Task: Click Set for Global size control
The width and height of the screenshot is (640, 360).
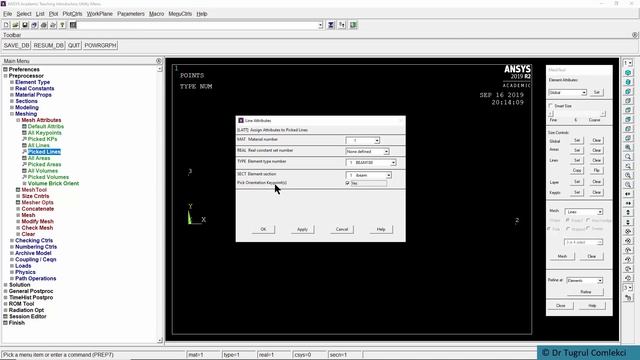Action: click(577, 140)
